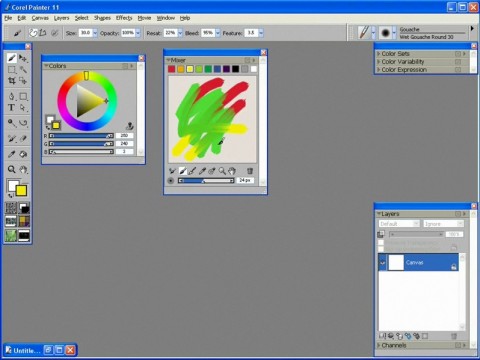Select the Rectangular Selection tool

tap(12, 69)
